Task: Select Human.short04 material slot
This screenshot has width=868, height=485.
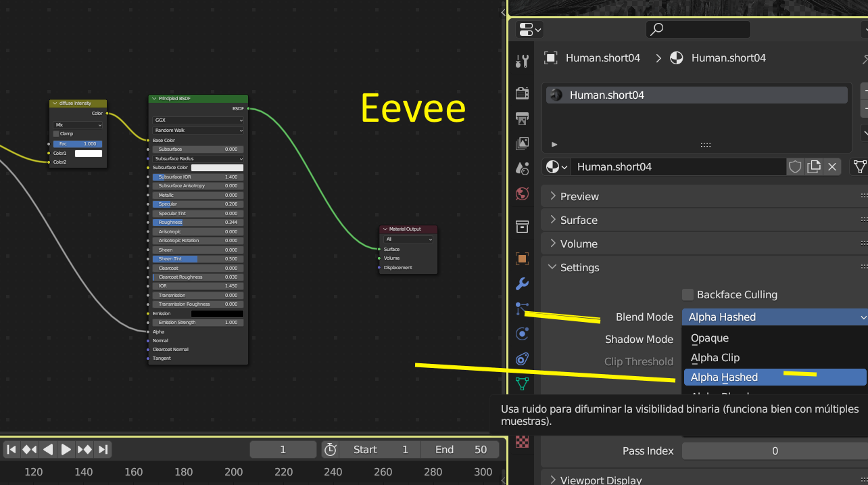Action: pyautogui.click(x=697, y=95)
